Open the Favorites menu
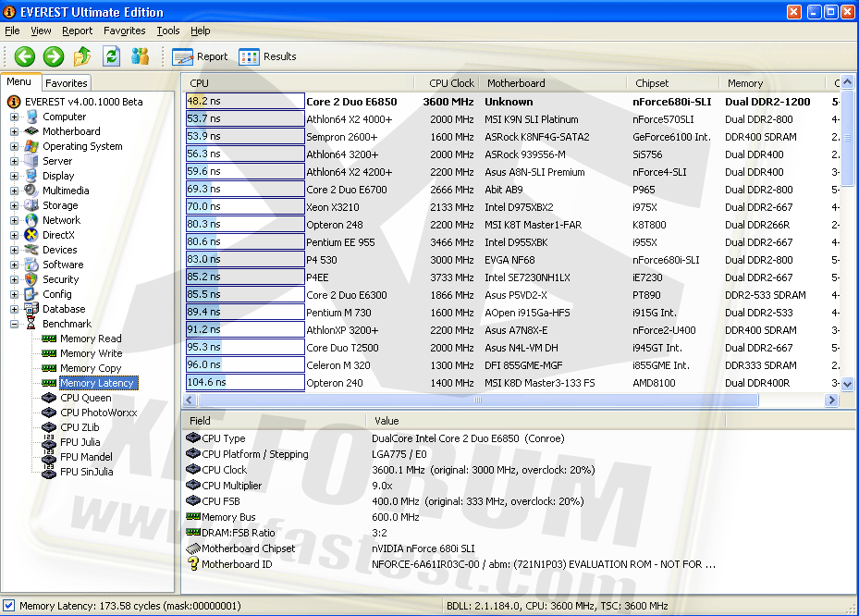Image resolution: width=859 pixels, height=616 pixels. [124, 31]
